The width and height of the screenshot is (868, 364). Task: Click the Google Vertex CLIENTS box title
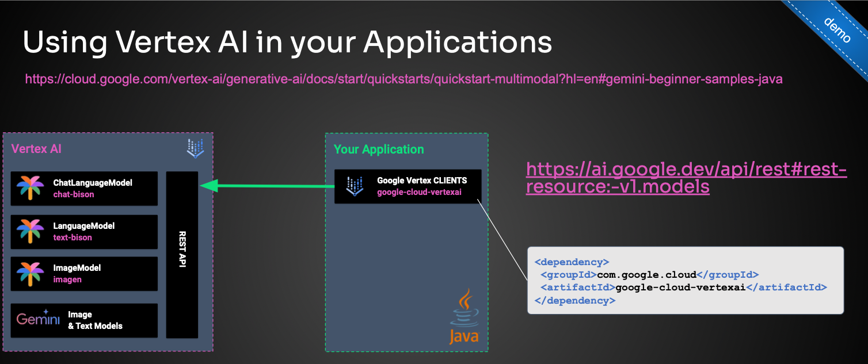click(x=422, y=181)
